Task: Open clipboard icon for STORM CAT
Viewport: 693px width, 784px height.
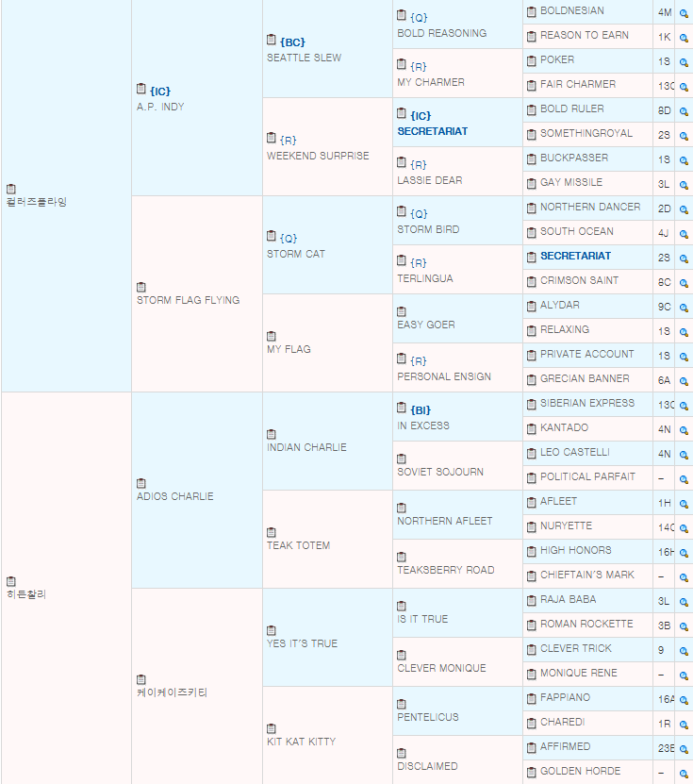Action: [272, 236]
